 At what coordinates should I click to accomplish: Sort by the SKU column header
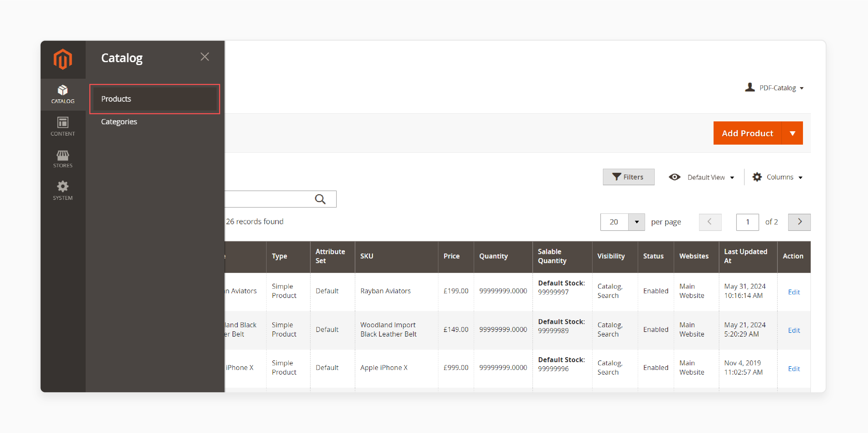pyautogui.click(x=396, y=256)
